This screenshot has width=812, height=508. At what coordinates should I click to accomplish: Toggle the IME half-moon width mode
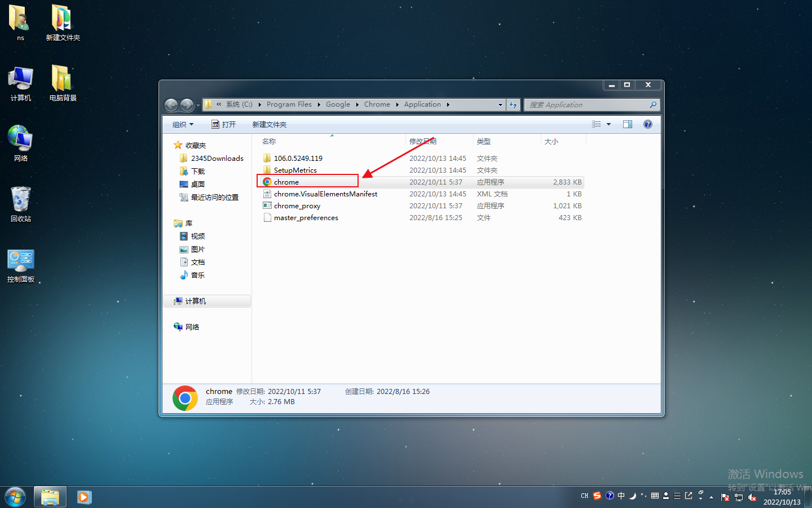632,496
